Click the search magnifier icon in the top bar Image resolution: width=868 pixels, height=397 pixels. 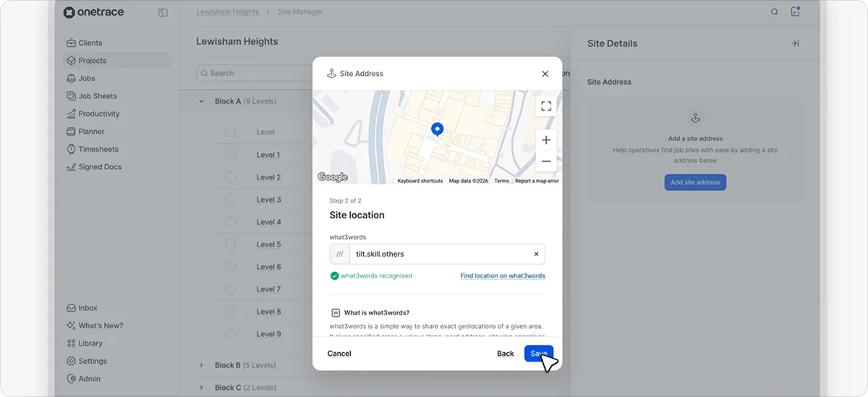pyautogui.click(x=775, y=12)
